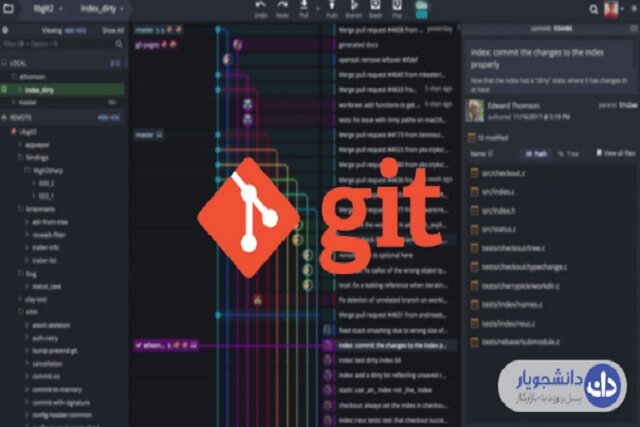640x427 pixels.
Task: Select the attr-from-tree remote branch
Action: coord(50,222)
